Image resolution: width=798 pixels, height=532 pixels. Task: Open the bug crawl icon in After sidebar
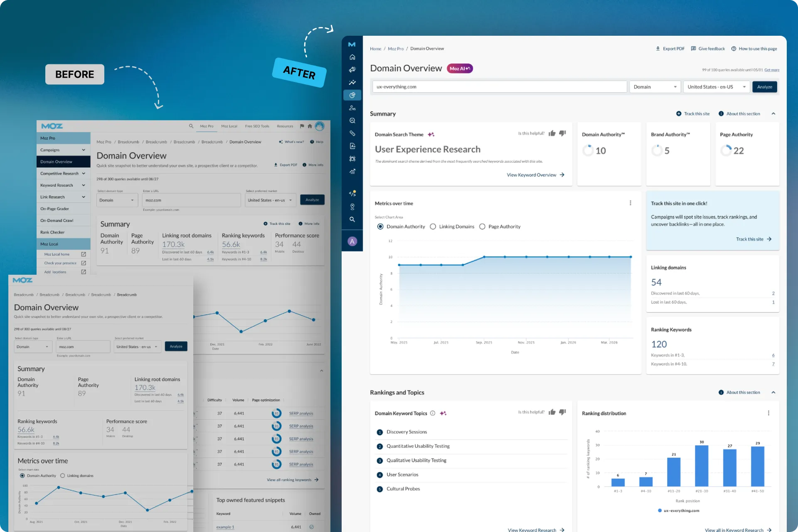pos(352,159)
